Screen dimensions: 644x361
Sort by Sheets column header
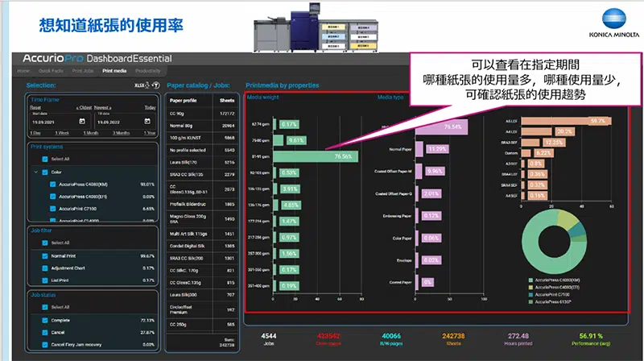[227, 101]
